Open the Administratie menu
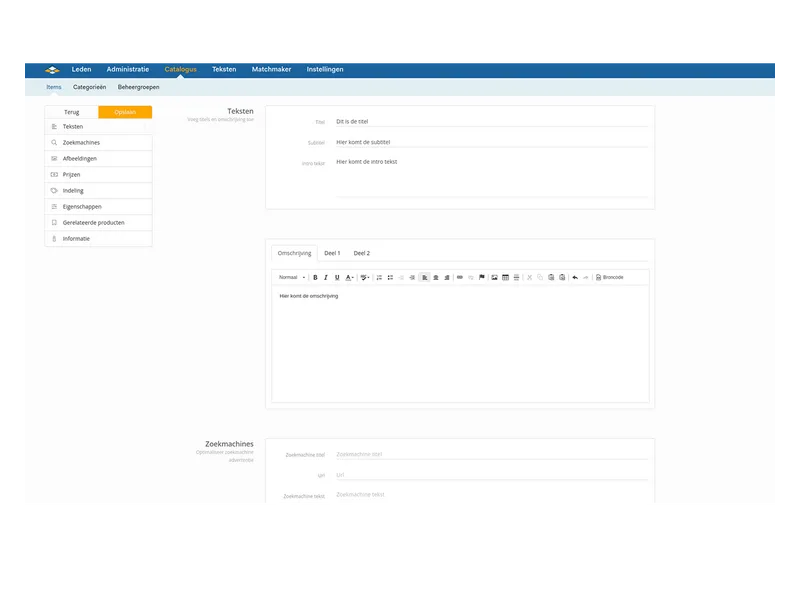 pyautogui.click(x=128, y=69)
